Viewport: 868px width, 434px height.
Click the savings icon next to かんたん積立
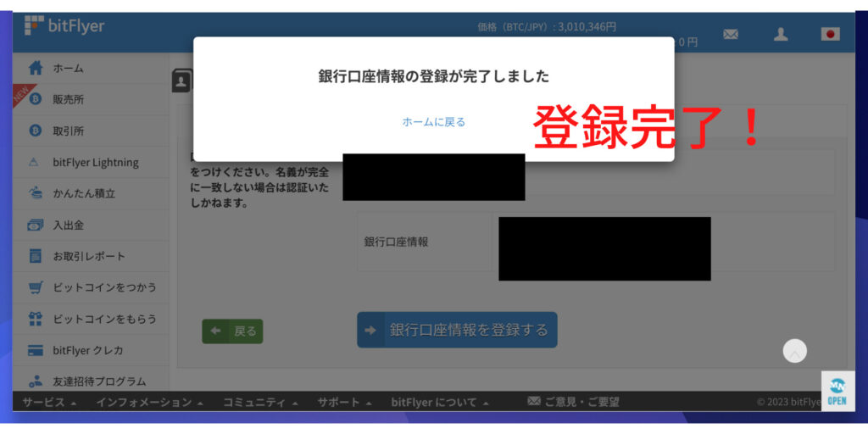point(36,194)
